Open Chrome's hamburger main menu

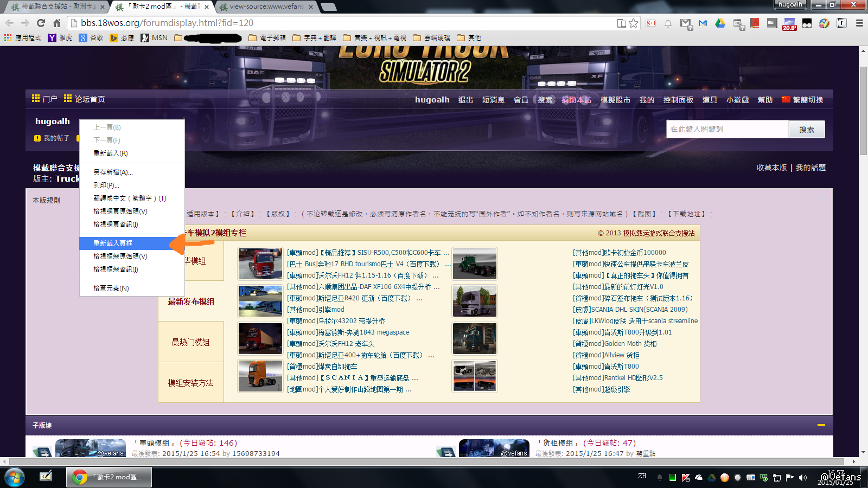[x=859, y=23]
